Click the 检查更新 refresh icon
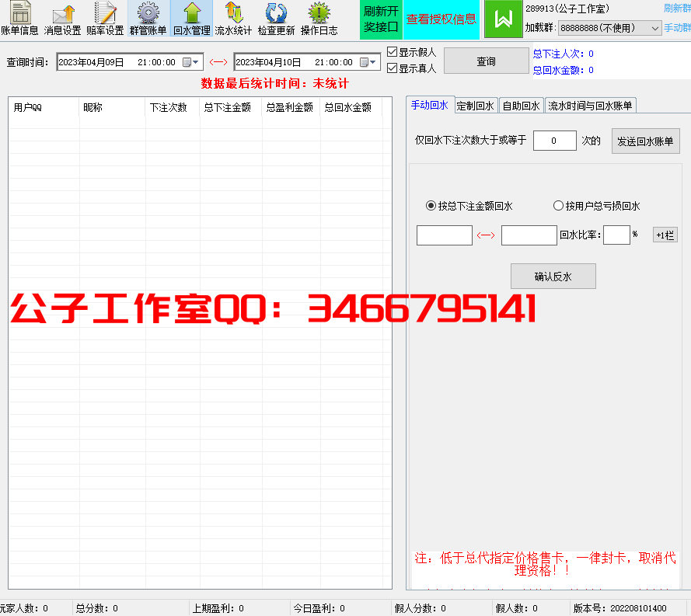The width and height of the screenshot is (691, 616). point(276,19)
